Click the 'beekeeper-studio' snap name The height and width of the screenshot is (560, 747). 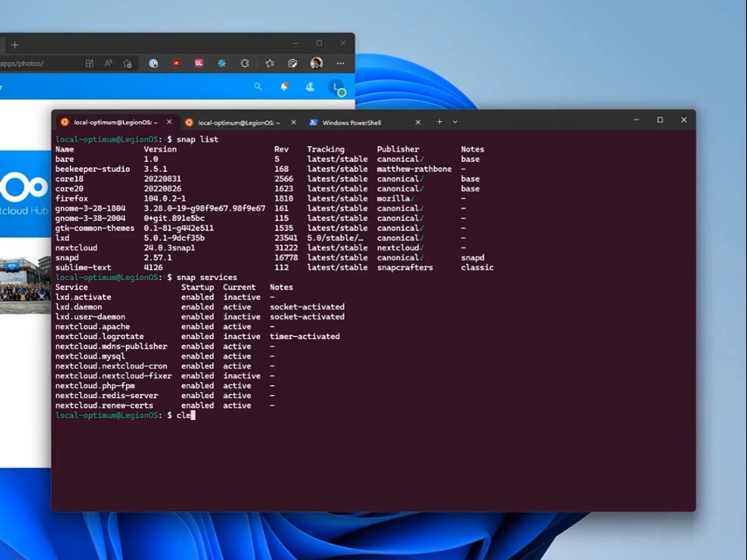tap(93, 169)
